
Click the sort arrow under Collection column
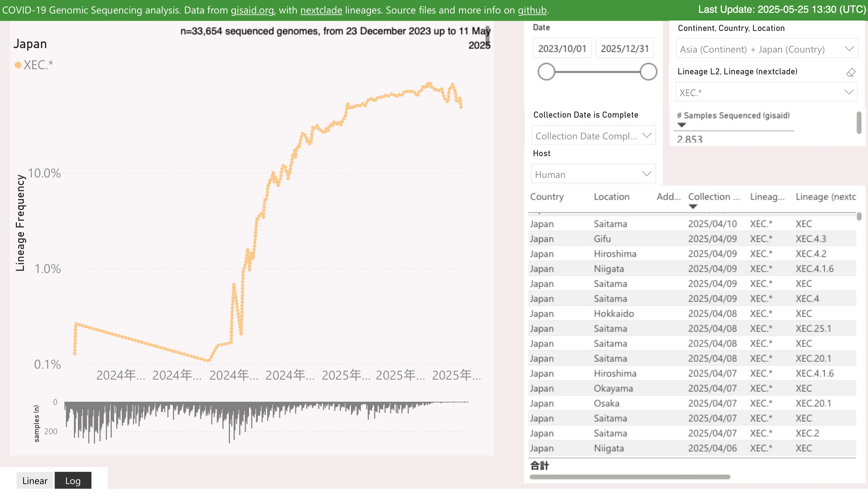click(693, 207)
